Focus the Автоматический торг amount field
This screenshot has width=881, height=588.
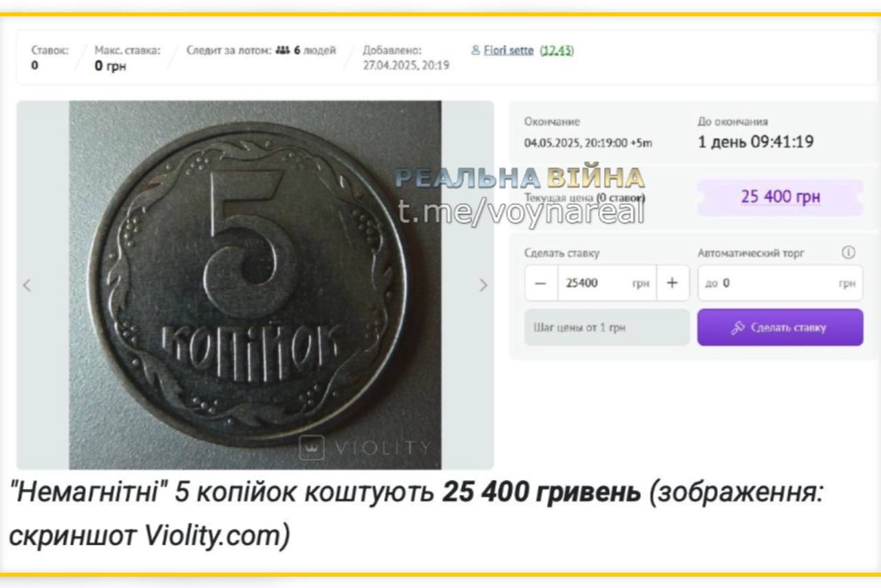click(780, 283)
